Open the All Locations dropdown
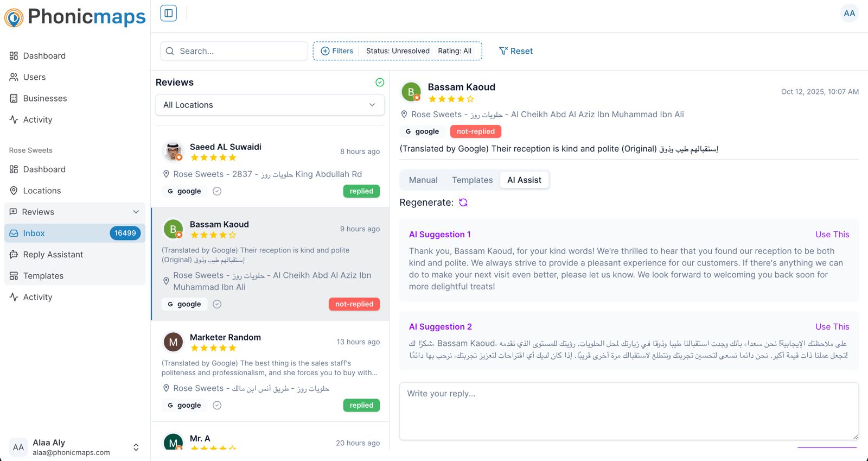The height and width of the screenshot is (461, 868). [x=270, y=105]
